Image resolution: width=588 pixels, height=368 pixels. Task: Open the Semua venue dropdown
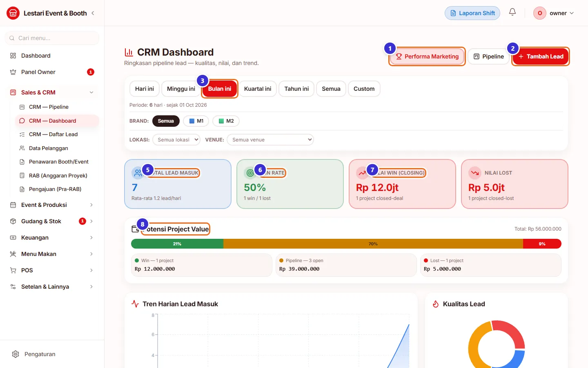point(270,140)
